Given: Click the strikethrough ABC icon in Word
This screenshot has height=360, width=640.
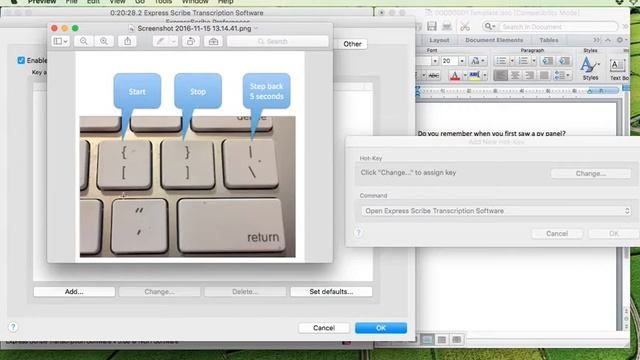Looking at the screenshot, I should (433, 76).
